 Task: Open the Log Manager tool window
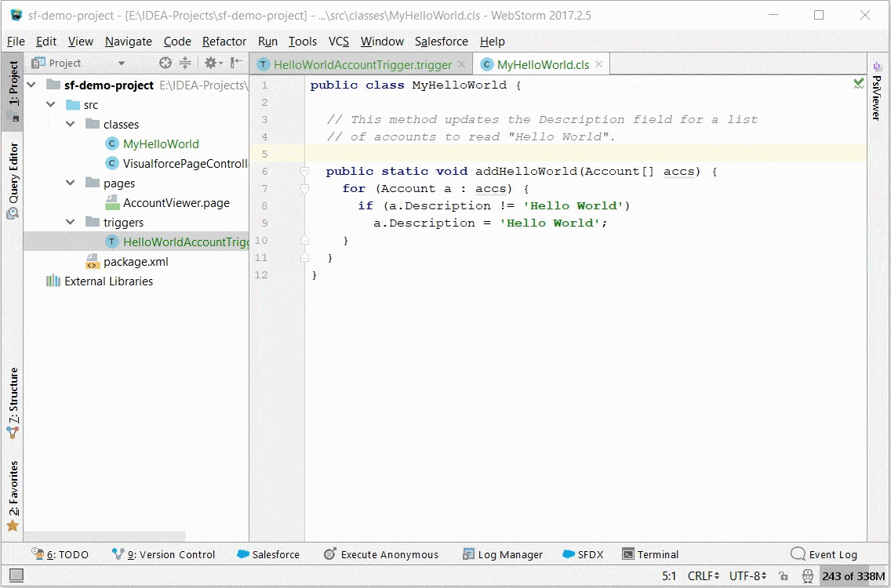tap(503, 554)
